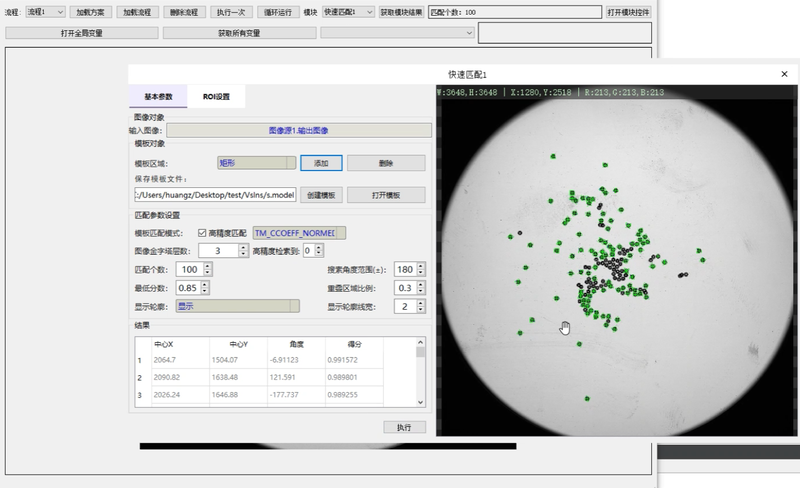Screen dimensions: 800x488
Task: Switch to the ROI设置 tab
Action: point(216,97)
